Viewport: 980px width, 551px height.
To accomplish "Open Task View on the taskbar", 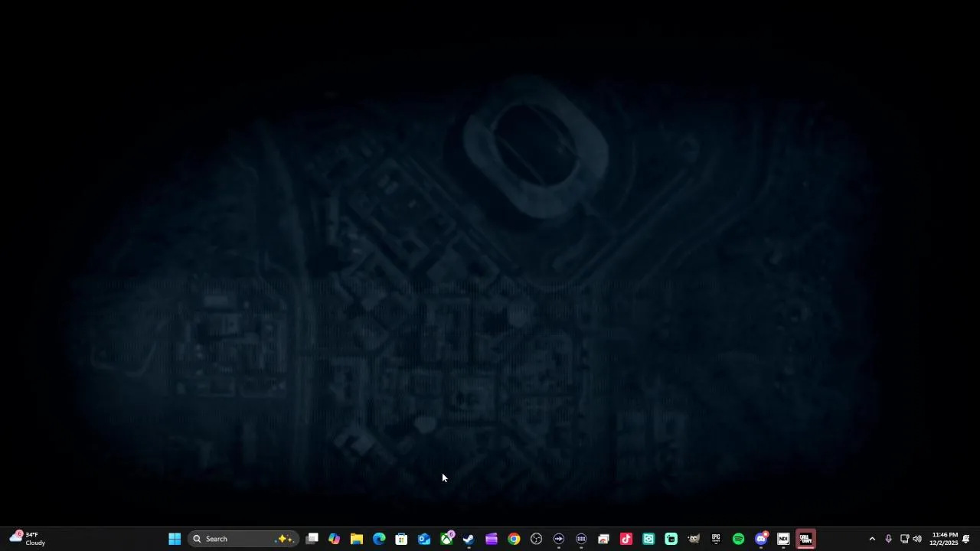I will (312, 539).
